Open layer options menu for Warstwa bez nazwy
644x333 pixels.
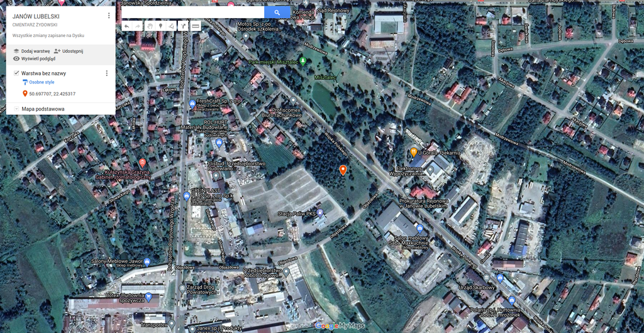(x=106, y=74)
